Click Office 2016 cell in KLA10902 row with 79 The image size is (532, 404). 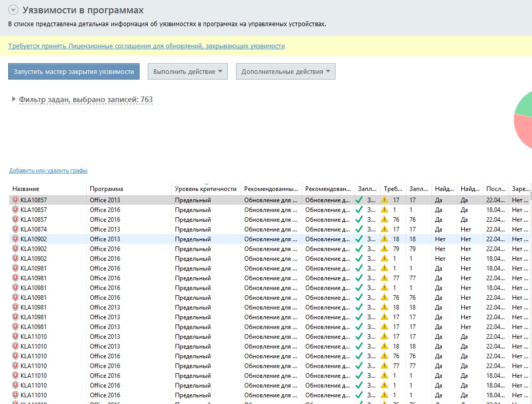pos(105,249)
